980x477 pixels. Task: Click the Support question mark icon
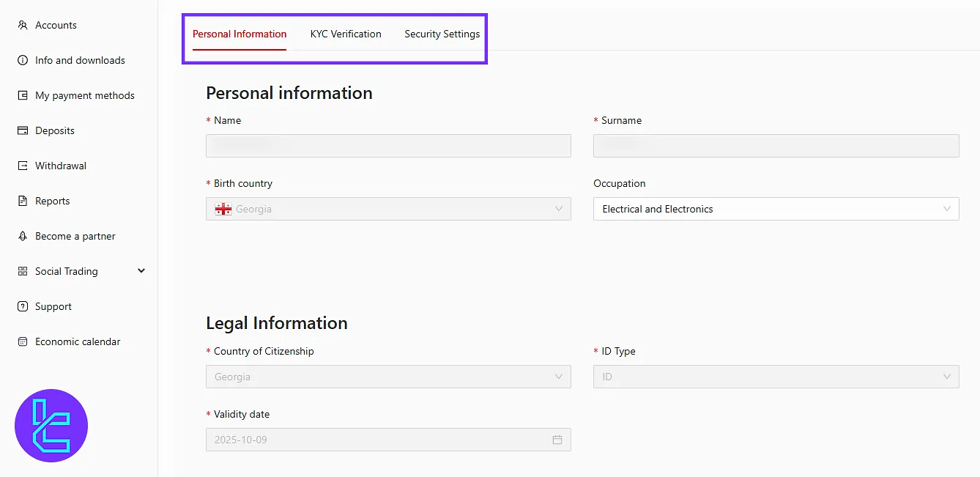tap(22, 306)
